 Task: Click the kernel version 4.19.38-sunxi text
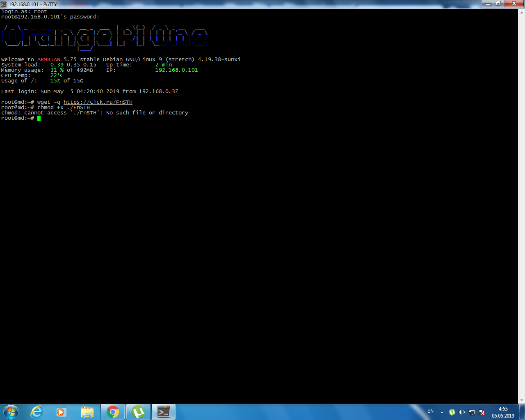[x=219, y=59]
